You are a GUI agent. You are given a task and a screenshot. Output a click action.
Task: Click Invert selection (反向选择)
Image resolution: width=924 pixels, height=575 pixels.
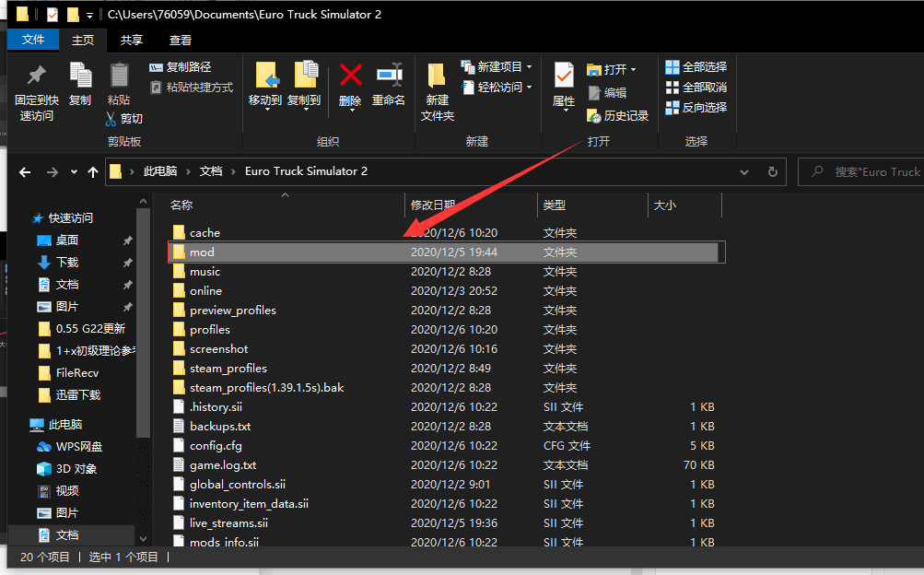click(x=696, y=107)
